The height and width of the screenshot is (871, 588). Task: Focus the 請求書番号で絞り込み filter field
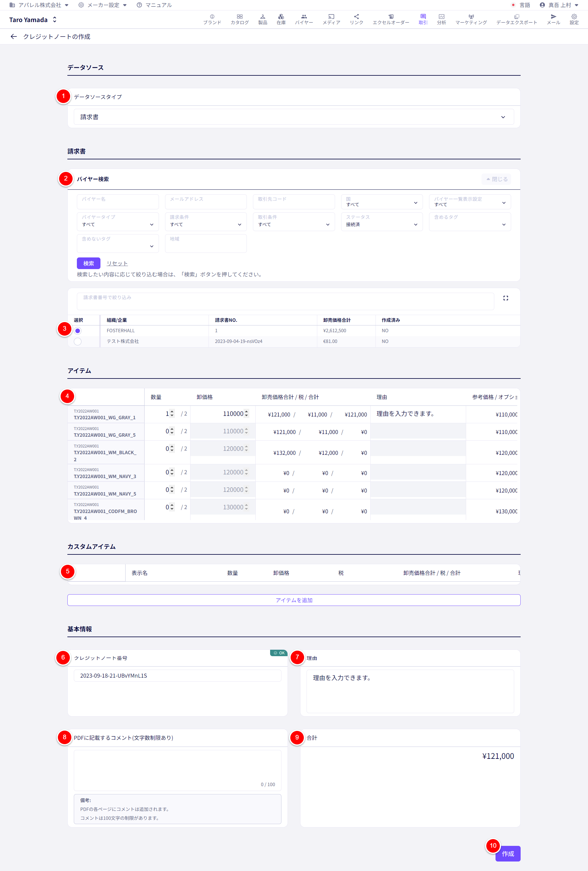285,301
